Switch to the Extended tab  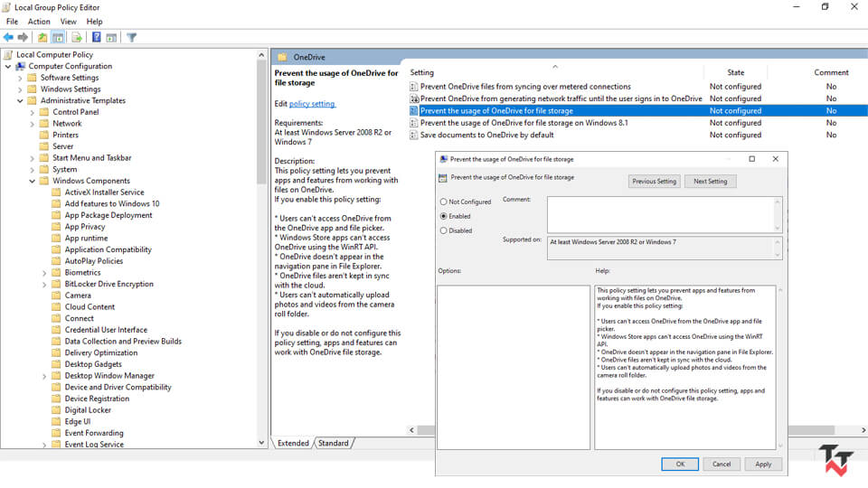(293, 443)
